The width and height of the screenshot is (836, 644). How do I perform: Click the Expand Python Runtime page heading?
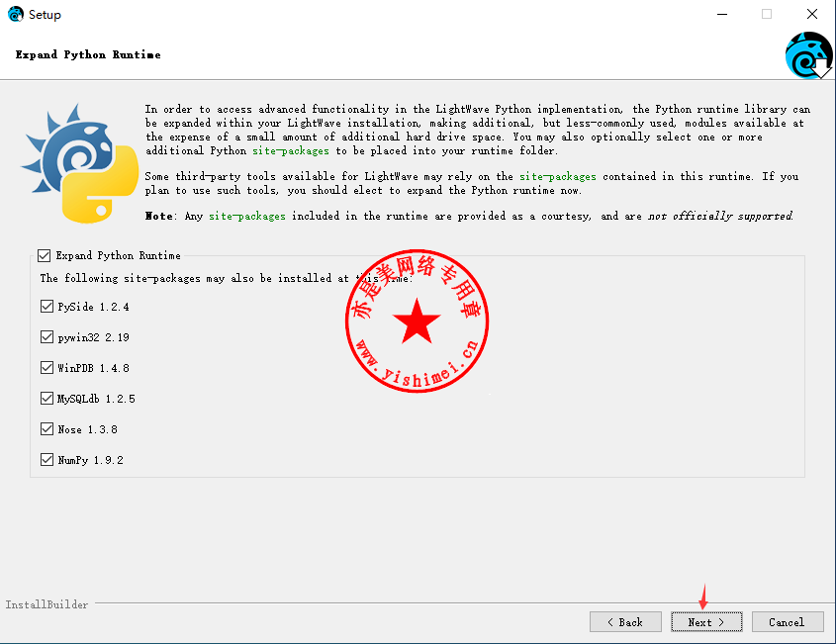tap(88, 54)
